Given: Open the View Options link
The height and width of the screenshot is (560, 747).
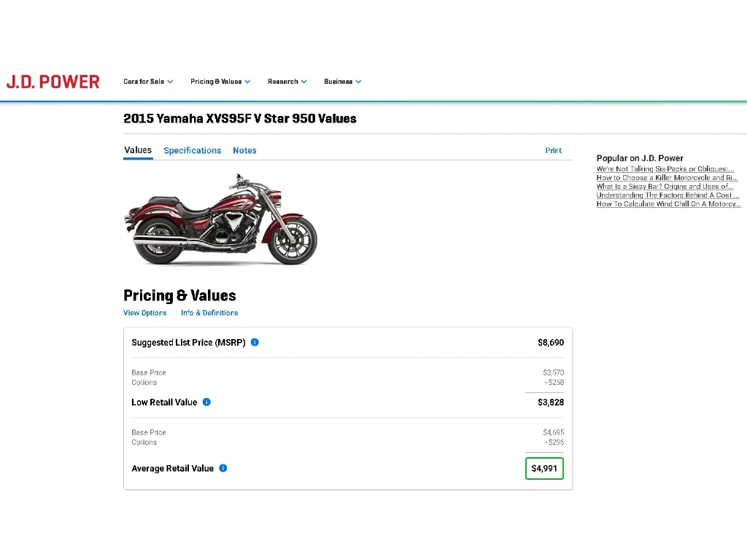Looking at the screenshot, I should click(145, 313).
